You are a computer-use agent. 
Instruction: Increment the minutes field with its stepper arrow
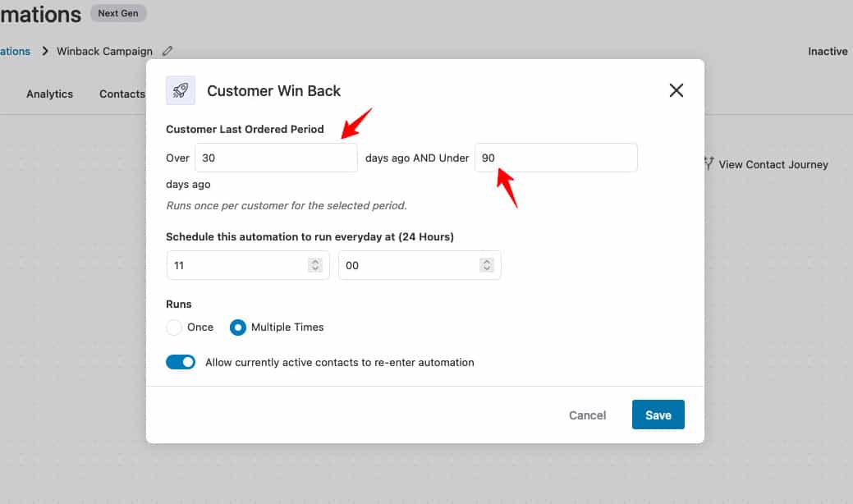pos(487,261)
